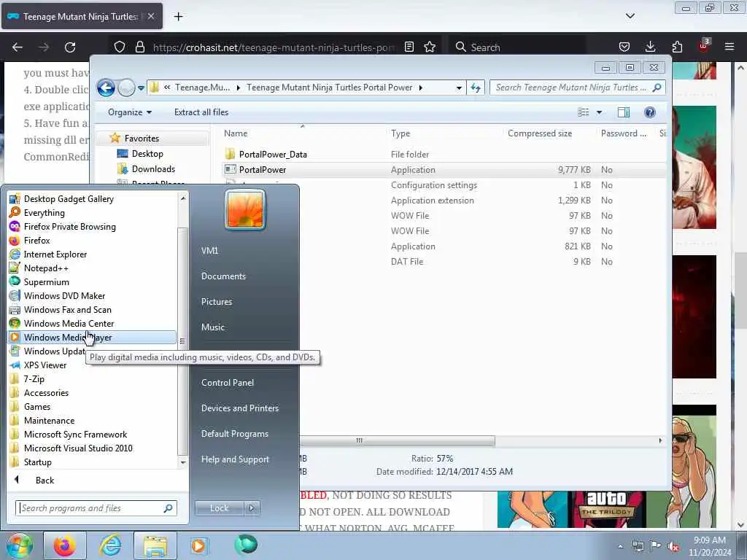The height and width of the screenshot is (560, 747).
Task: Expand the Games folder
Action: [37, 407]
